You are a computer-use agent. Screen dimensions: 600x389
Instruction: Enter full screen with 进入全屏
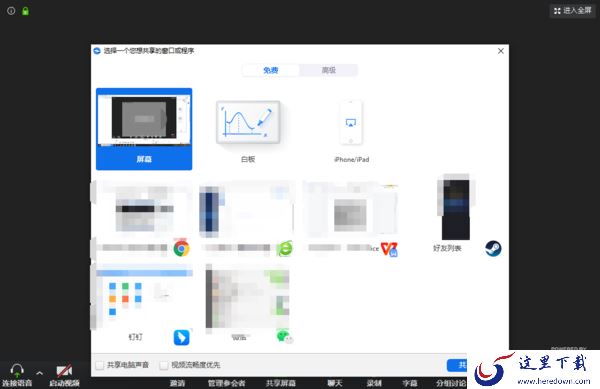(572, 11)
